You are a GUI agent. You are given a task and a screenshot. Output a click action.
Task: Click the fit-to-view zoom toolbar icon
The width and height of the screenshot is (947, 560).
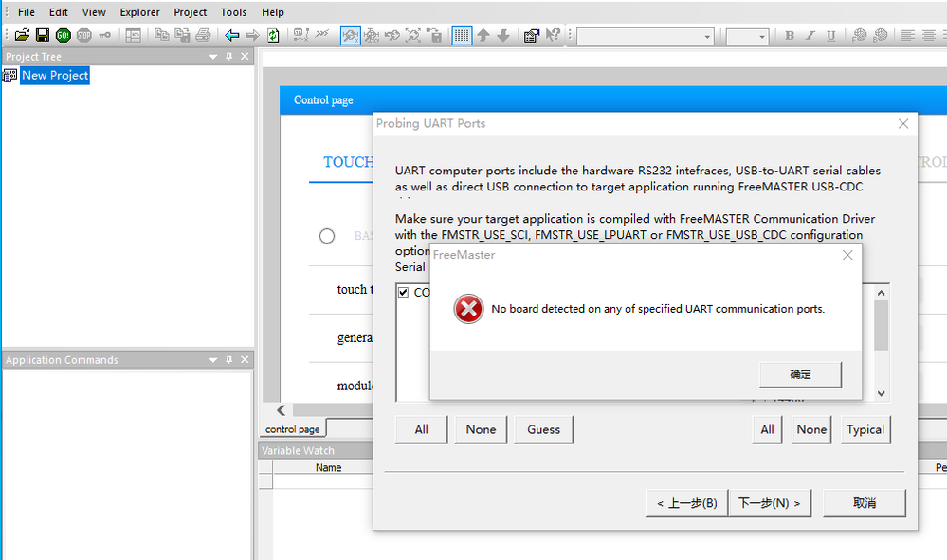click(413, 36)
